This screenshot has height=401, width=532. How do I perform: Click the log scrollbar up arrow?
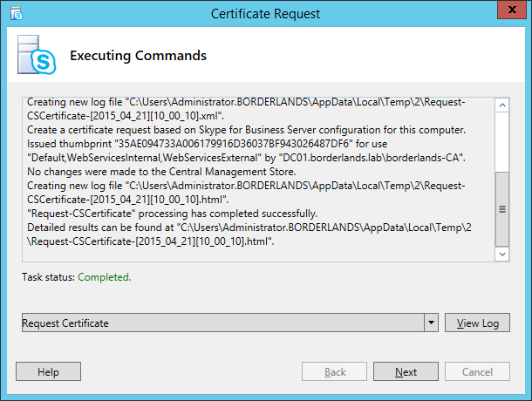(x=502, y=105)
